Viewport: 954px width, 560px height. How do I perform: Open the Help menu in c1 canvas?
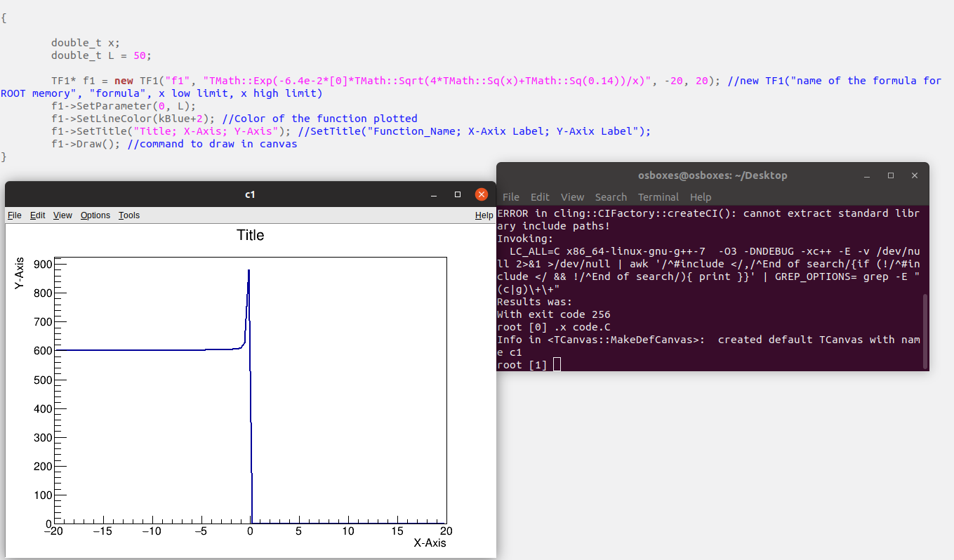pyautogui.click(x=484, y=215)
